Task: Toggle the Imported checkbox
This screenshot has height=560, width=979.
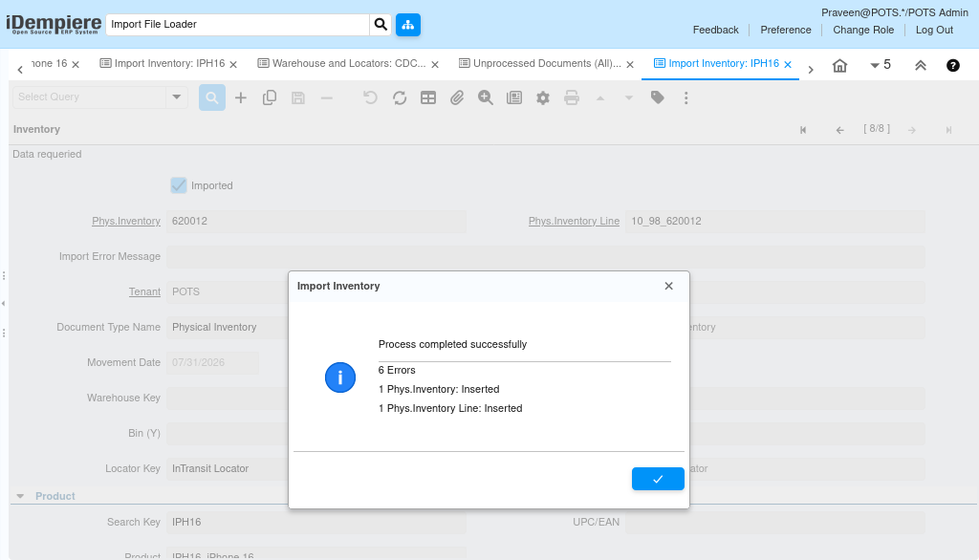Action: pyautogui.click(x=179, y=185)
